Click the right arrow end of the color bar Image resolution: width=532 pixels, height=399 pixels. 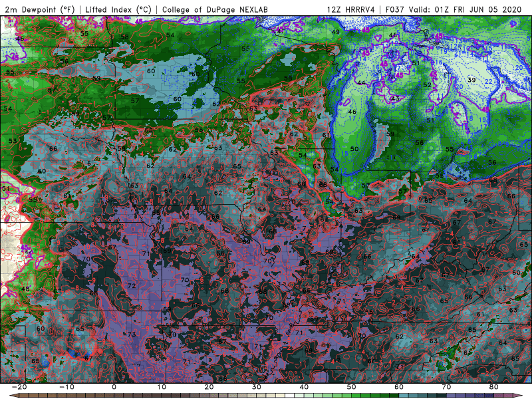[x=519, y=396]
